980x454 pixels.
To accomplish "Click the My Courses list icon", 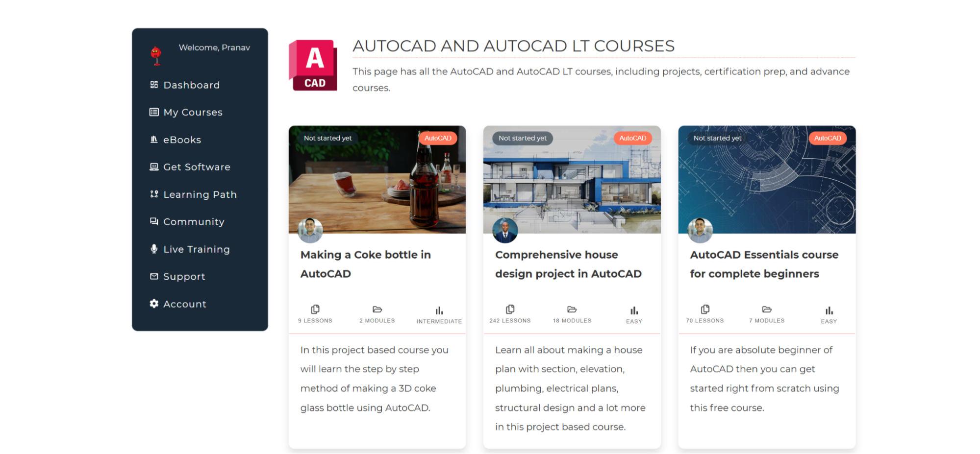I will click(154, 112).
